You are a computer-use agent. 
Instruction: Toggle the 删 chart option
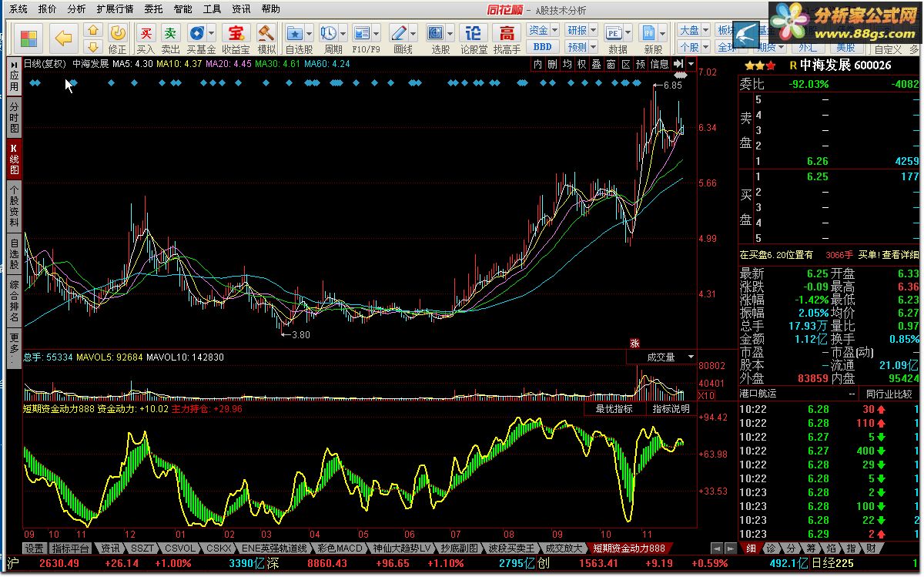tap(552, 64)
